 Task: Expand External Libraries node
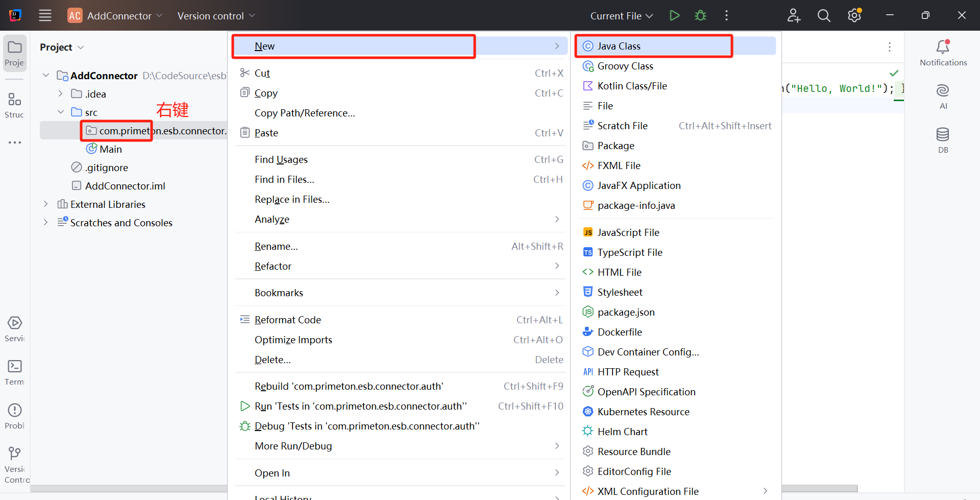pos(46,204)
